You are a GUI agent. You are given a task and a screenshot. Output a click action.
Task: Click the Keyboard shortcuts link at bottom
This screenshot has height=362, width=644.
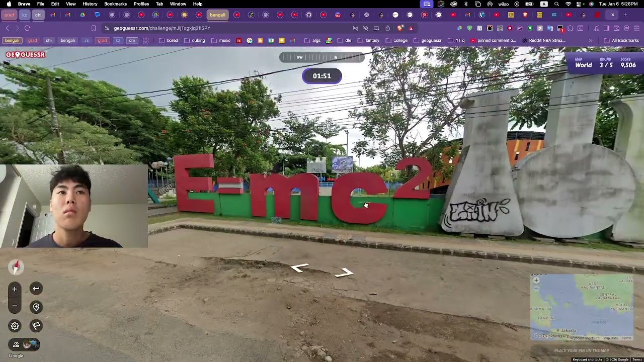tap(587, 359)
